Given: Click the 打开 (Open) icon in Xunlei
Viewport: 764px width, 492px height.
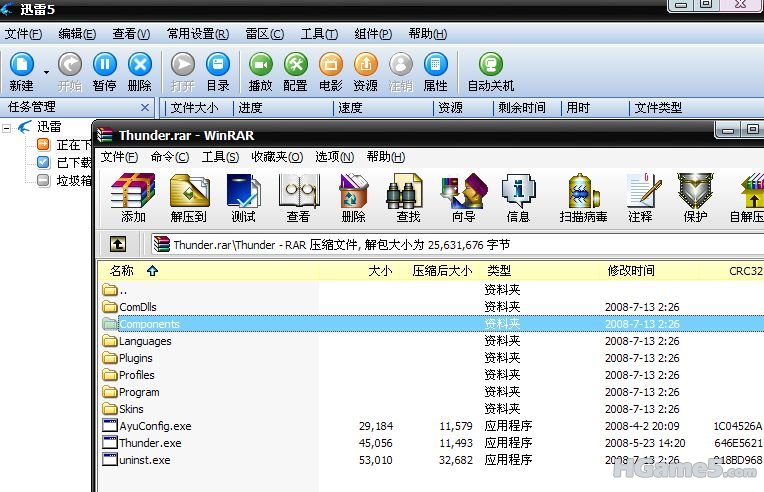Looking at the screenshot, I should coord(183,64).
